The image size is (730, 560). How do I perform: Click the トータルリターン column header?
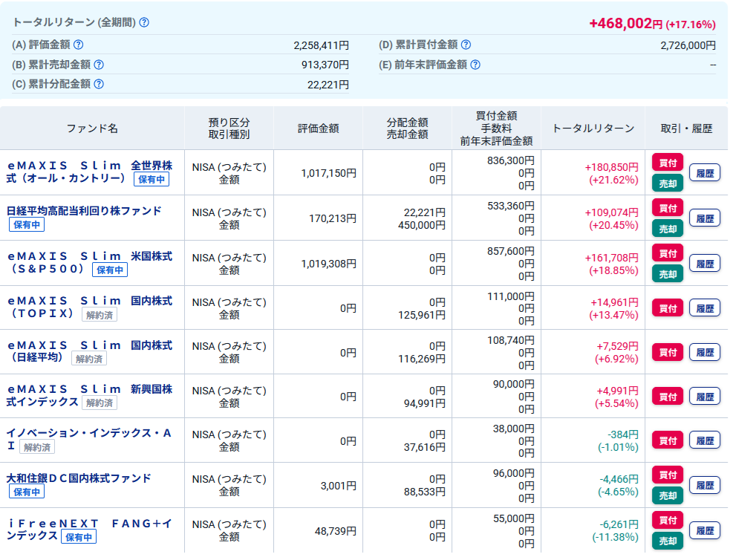coord(593,128)
